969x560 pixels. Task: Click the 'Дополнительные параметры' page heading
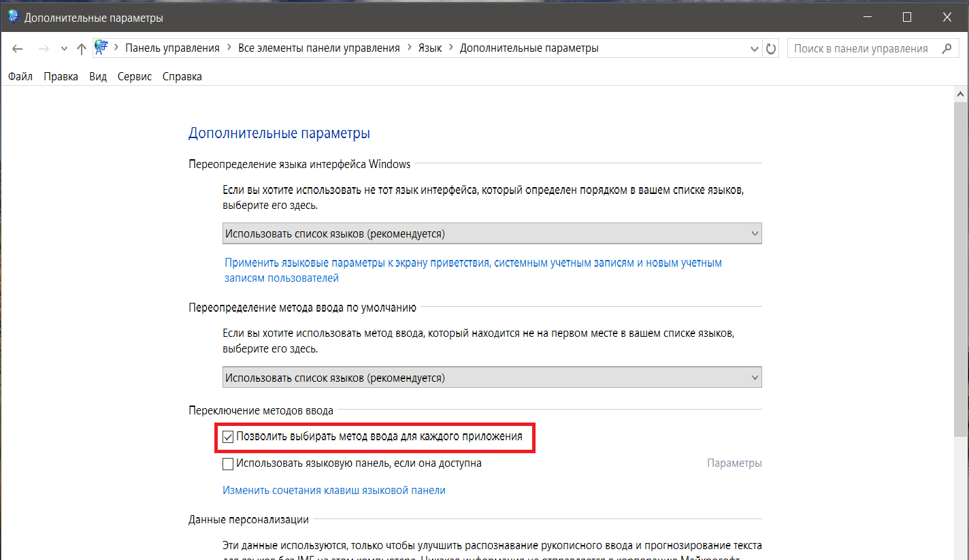[x=279, y=133]
